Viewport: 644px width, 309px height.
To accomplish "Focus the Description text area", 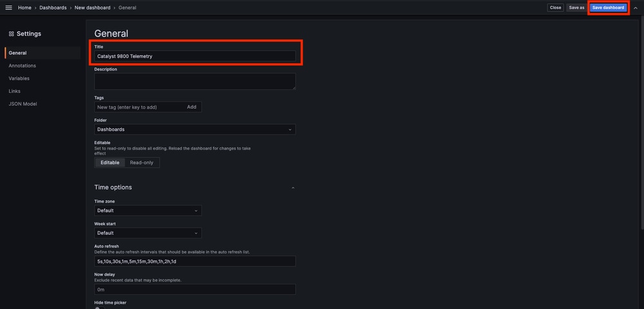I will click(195, 81).
